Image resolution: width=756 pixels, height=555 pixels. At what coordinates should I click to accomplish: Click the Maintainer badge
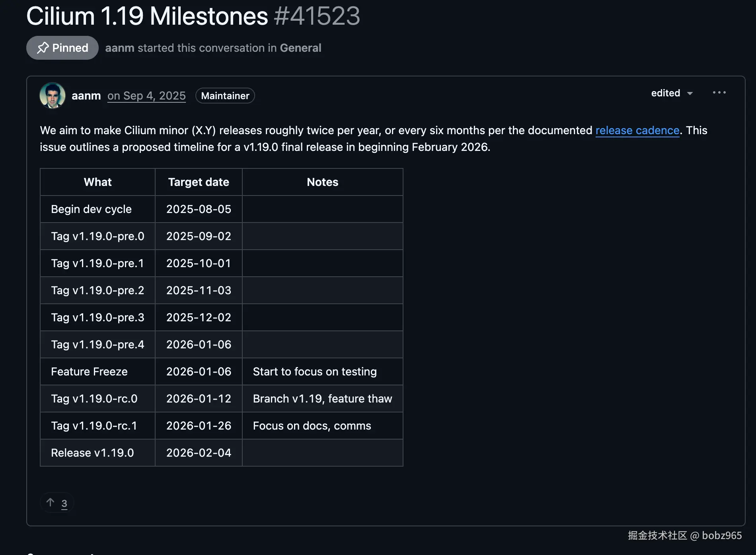click(x=225, y=96)
